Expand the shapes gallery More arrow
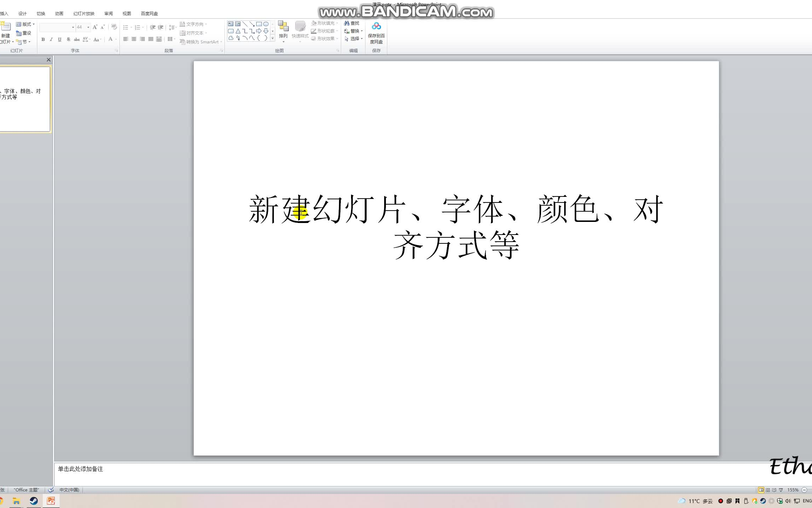The image size is (812, 508). click(x=272, y=38)
